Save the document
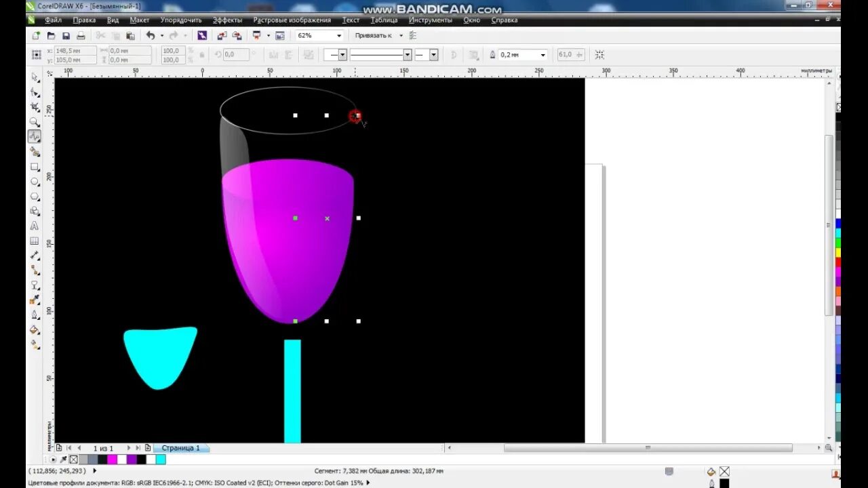Viewport: 868px width, 488px height. click(66, 35)
